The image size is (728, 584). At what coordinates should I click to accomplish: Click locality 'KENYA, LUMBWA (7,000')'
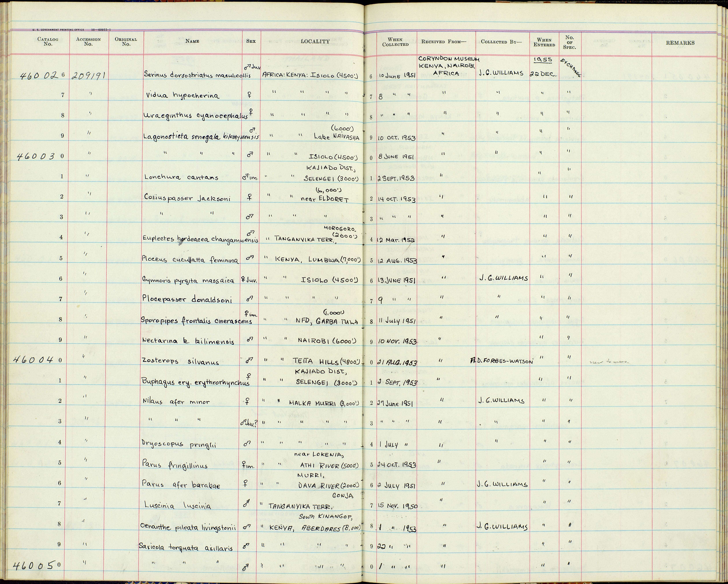coord(318,260)
